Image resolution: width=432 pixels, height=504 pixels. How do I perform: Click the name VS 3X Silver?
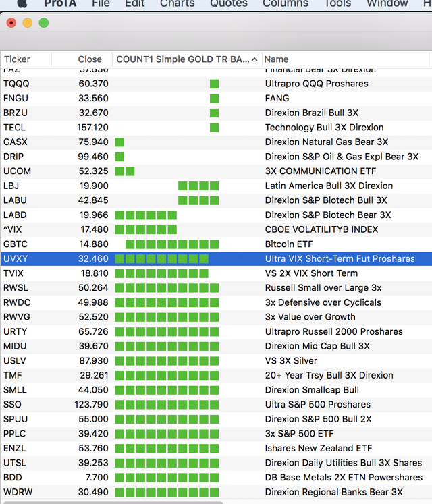pyautogui.click(x=291, y=361)
